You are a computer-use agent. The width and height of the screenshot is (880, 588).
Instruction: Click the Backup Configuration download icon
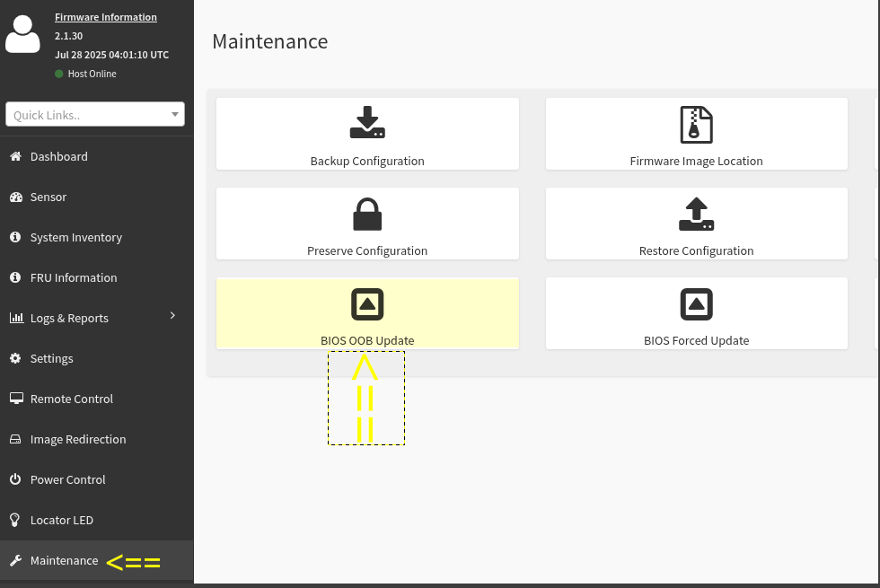click(x=367, y=123)
